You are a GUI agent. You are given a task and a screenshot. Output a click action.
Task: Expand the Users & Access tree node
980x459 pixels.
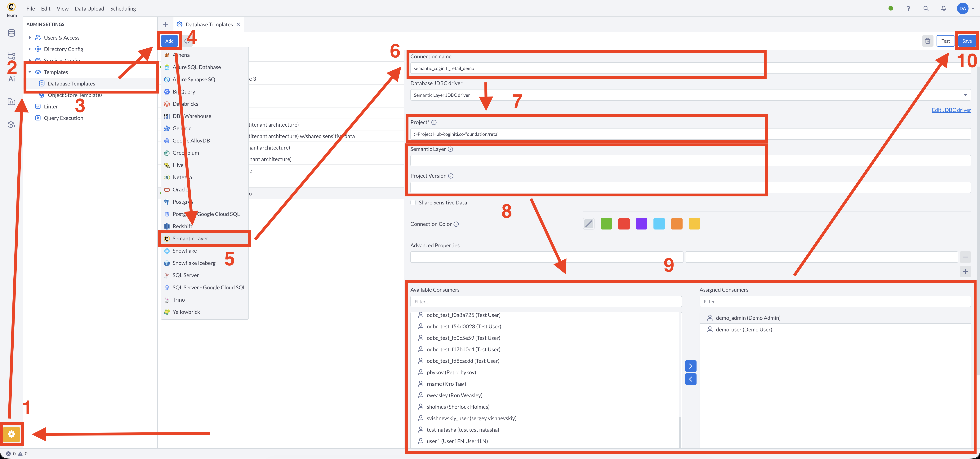click(30, 38)
